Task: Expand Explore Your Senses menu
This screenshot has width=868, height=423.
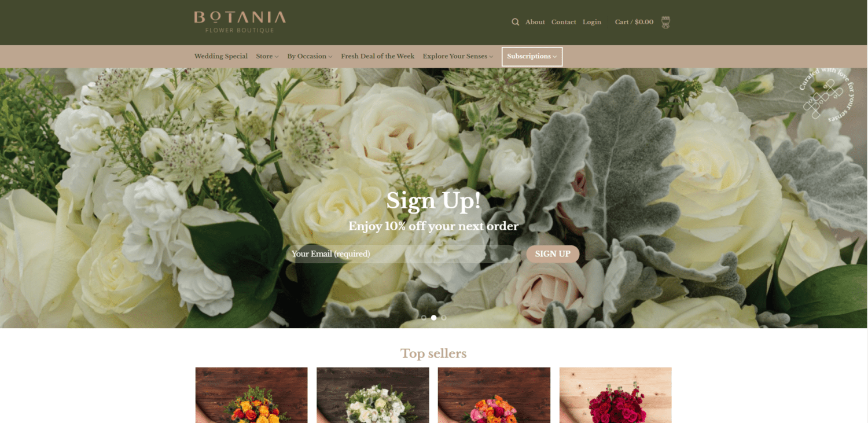Action: point(458,56)
